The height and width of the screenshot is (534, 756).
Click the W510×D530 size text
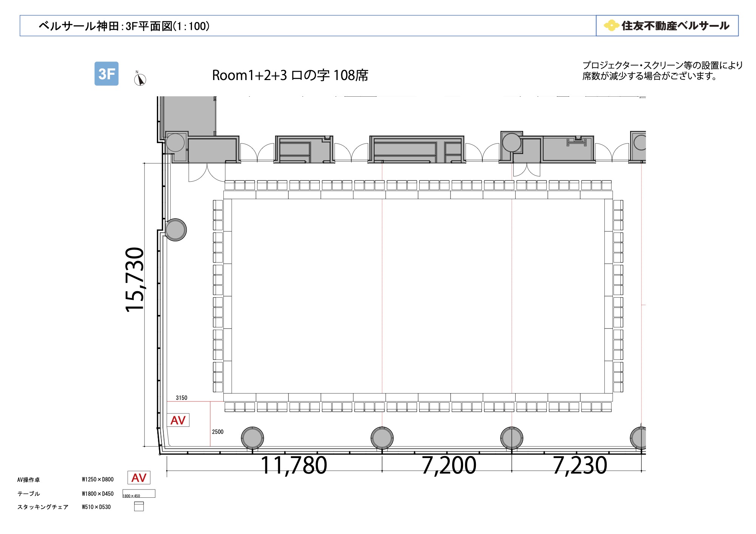click(96, 507)
